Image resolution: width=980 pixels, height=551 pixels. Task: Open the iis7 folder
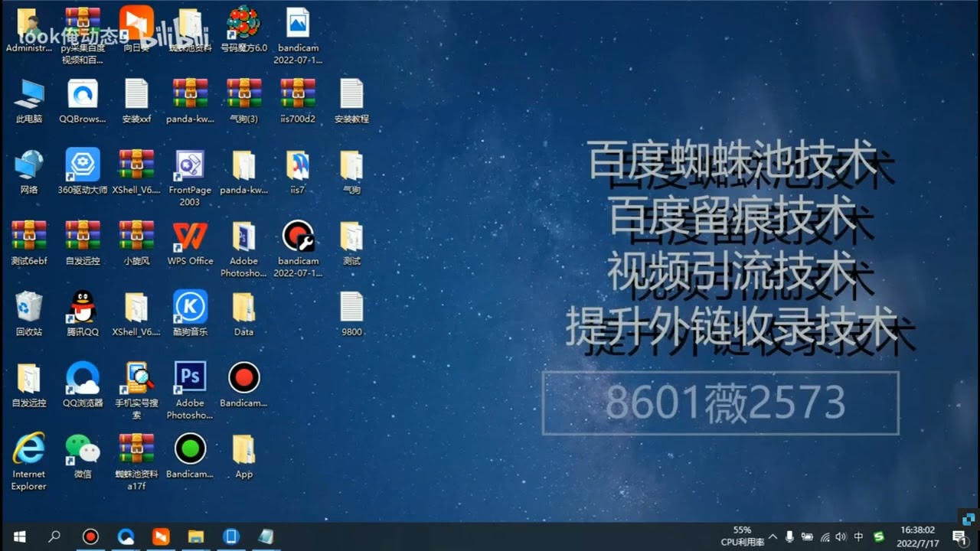pos(298,165)
